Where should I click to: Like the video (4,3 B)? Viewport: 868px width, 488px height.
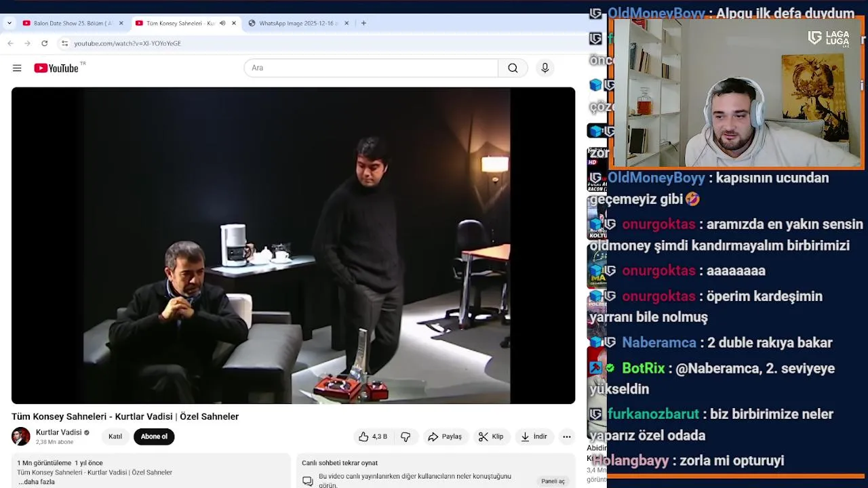point(373,436)
